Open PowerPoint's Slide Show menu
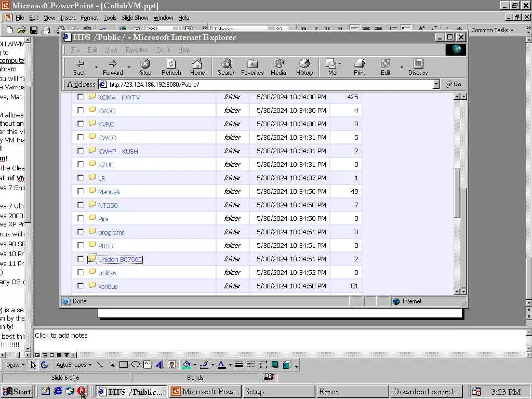Viewport: 532px width, 399px height. pyautogui.click(x=135, y=18)
